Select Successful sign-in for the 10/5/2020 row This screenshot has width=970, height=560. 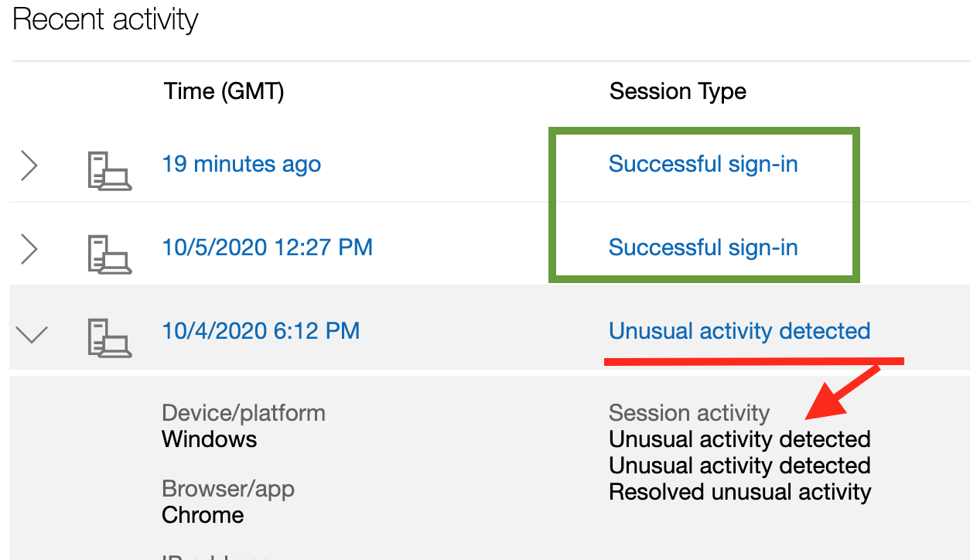click(703, 248)
